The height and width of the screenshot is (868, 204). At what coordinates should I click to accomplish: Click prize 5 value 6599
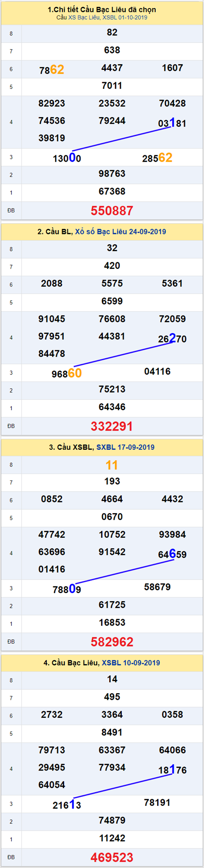(x=112, y=301)
